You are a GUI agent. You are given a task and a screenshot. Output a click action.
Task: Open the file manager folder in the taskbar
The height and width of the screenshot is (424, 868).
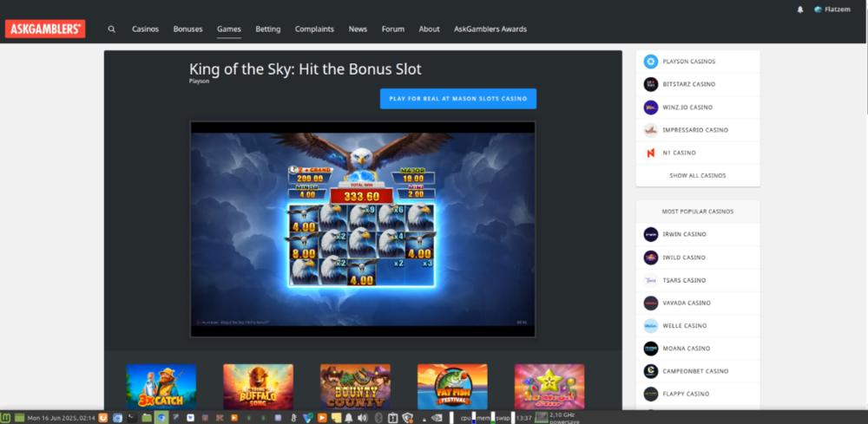tap(148, 417)
